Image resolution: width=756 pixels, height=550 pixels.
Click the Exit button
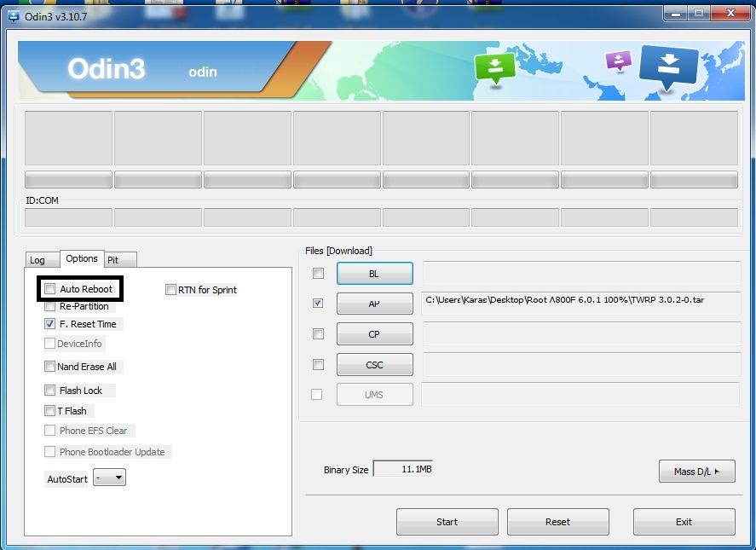[684, 522]
